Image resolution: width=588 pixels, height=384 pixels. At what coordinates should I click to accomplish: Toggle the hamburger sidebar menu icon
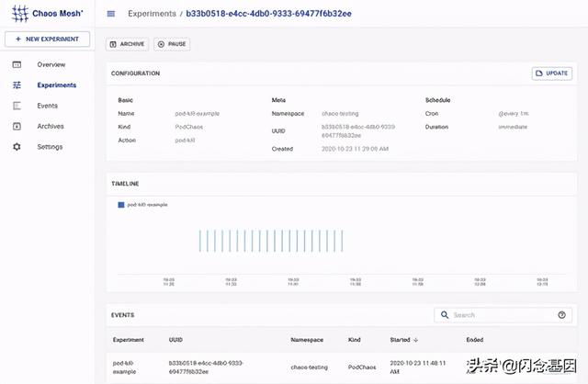click(x=111, y=14)
